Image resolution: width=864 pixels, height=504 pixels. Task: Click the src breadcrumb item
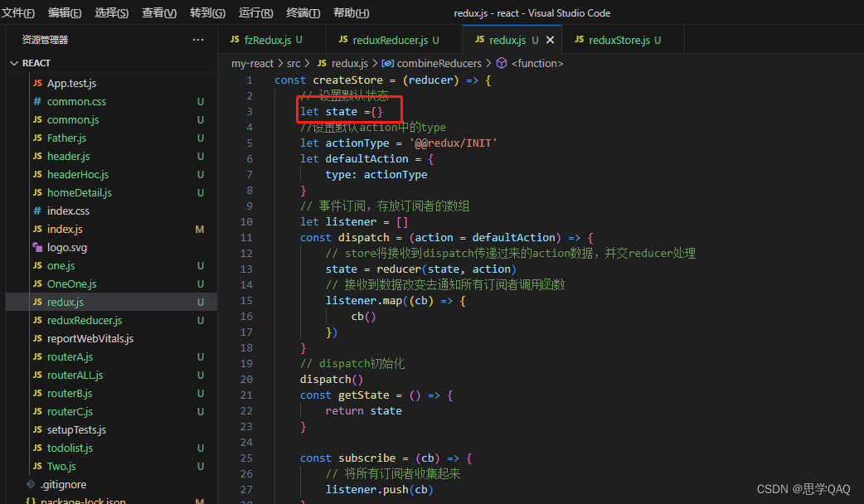point(294,63)
